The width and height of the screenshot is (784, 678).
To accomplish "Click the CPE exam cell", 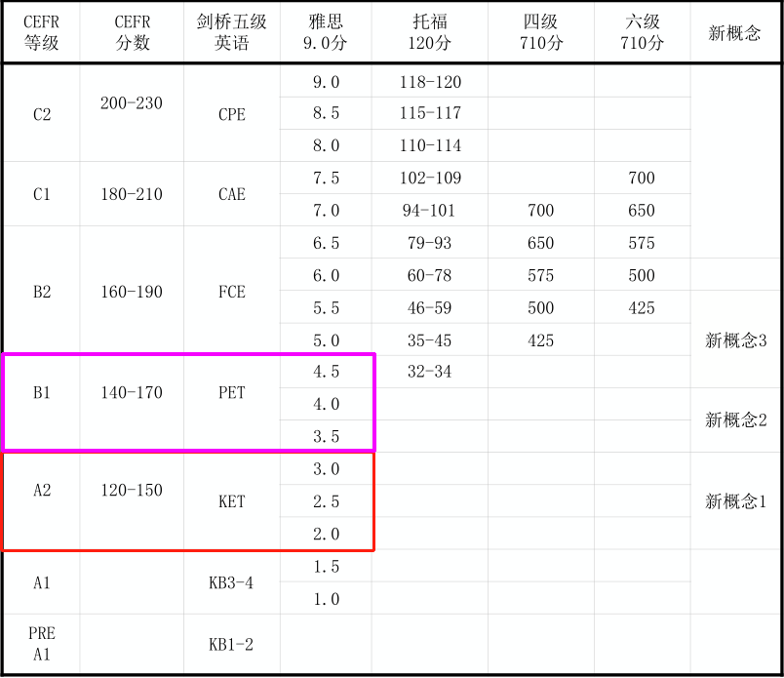I will pyautogui.click(x=231, y=113).
